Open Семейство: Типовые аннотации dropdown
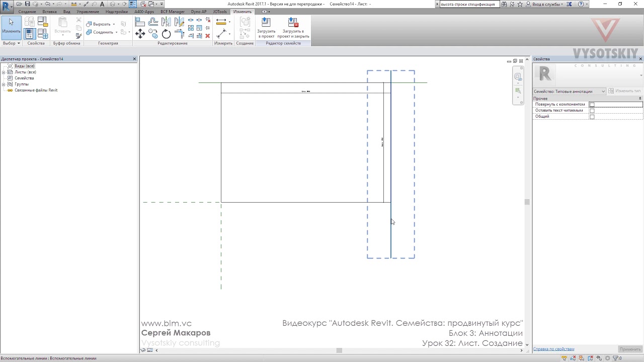The image size is (644, 362). click(x=570, y=92)
